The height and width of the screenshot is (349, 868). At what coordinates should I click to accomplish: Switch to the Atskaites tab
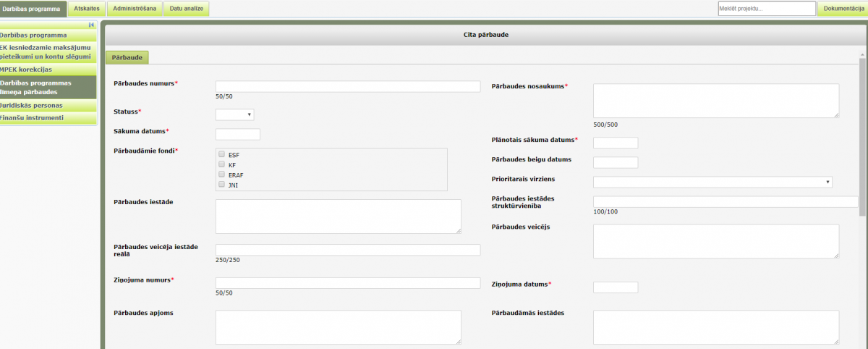(87, 9)
